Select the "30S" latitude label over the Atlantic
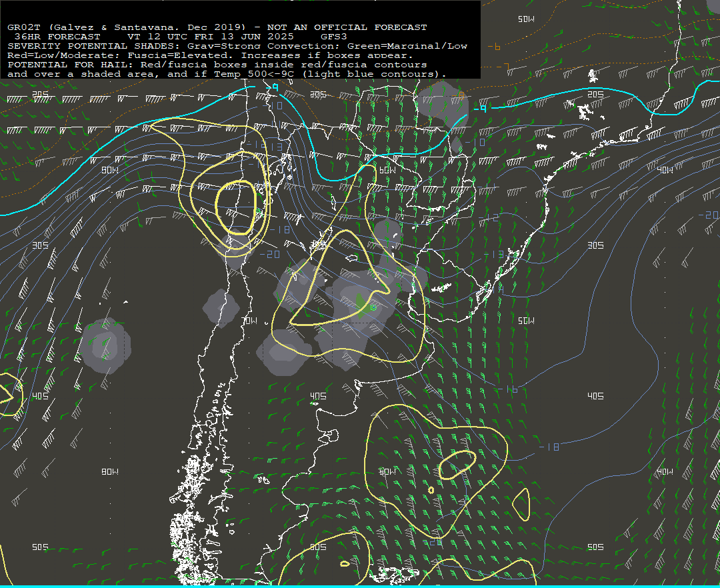The width and height of the screenshot is (720, 588). [x=595, y=245]
